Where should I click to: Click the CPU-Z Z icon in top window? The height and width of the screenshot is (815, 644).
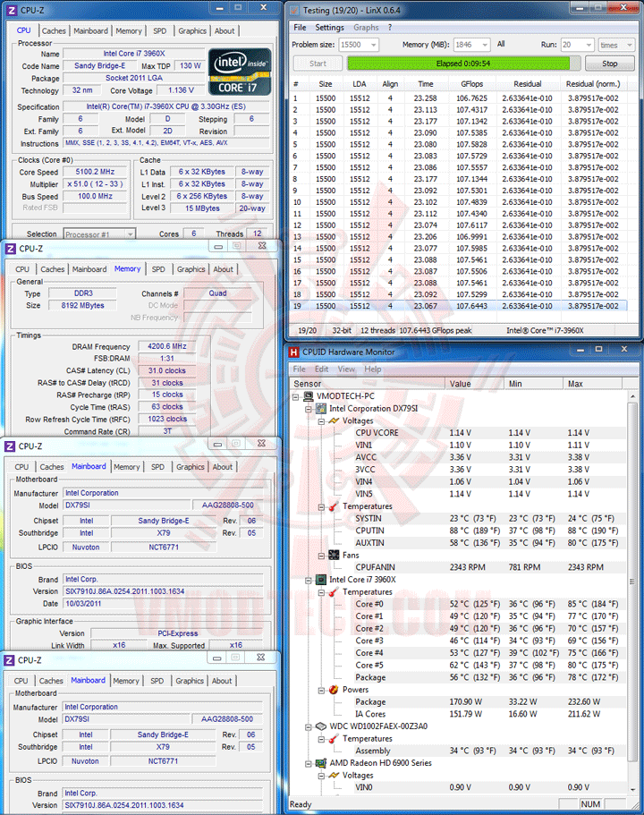tap(12, 10)
